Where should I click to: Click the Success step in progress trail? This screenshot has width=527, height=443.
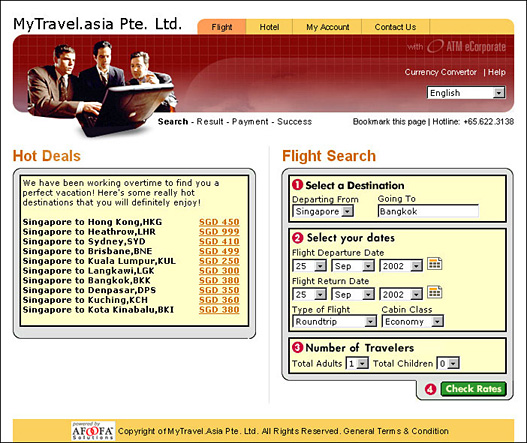pos(294,121)
